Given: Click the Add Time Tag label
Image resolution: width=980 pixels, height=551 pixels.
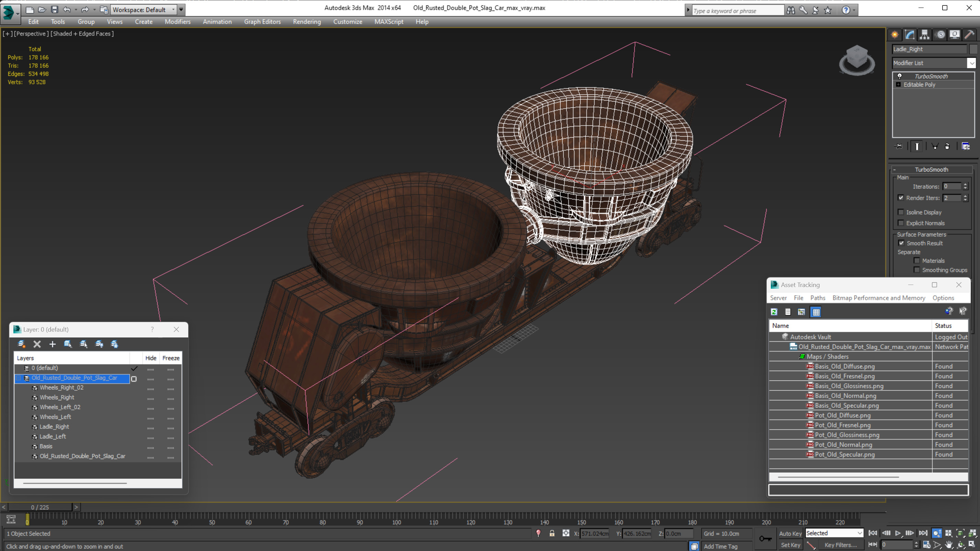Looking at the screenshot, I should coord(720,546).
